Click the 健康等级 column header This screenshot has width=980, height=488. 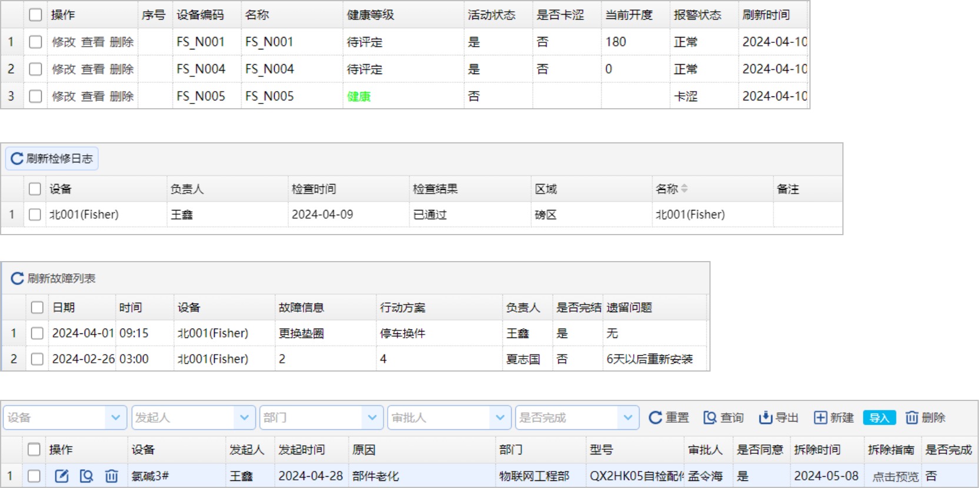click(371, 15)
